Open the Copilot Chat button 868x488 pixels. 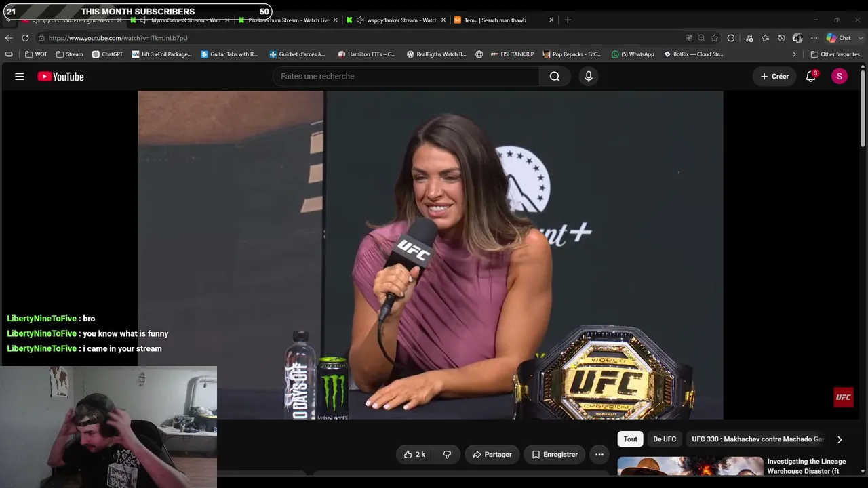coord(838,38)
